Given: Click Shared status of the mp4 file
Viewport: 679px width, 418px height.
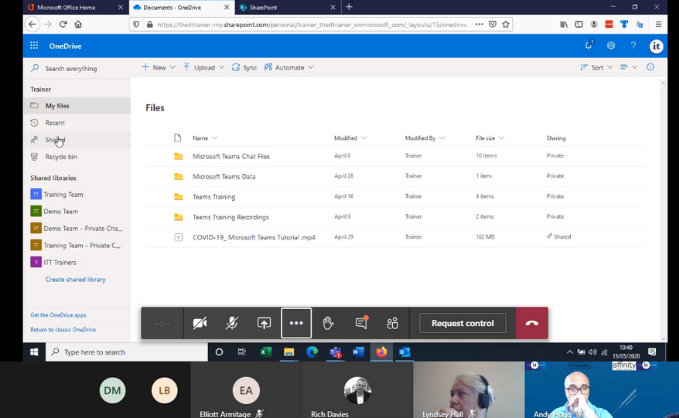Looking at the screenshot, I should (x=559, y=237).
